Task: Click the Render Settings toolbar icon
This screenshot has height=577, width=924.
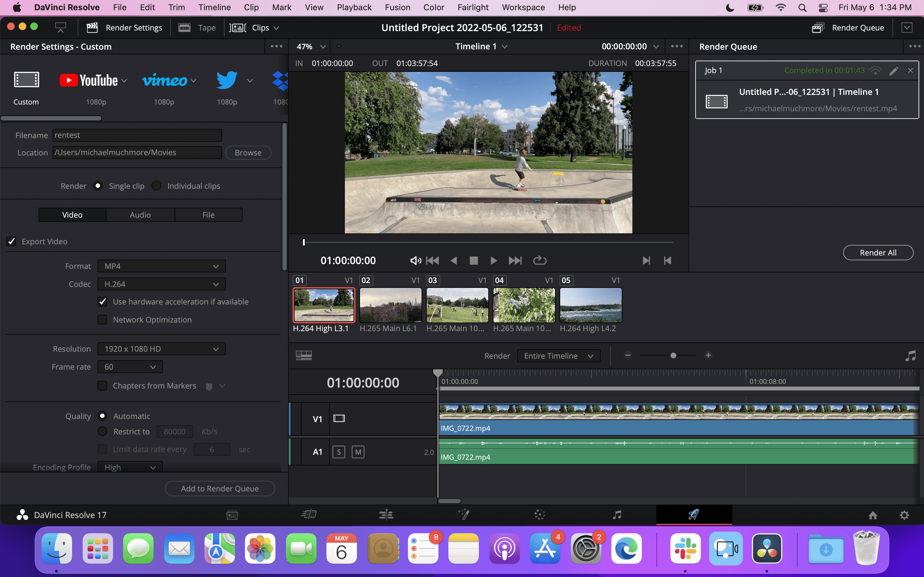Action: 92,28
